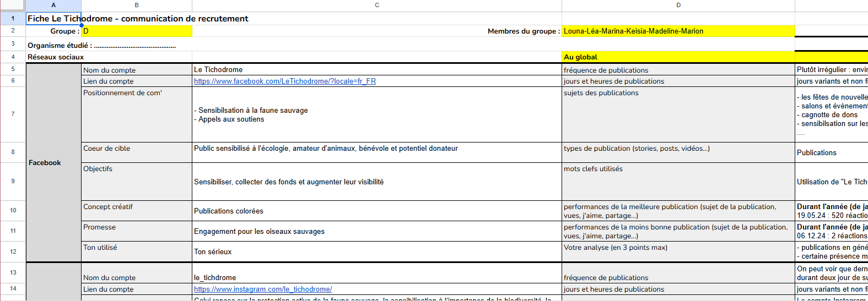Click the select-all corner of the grid
Viewport: 868px width, 301px height.
[13, 5]
